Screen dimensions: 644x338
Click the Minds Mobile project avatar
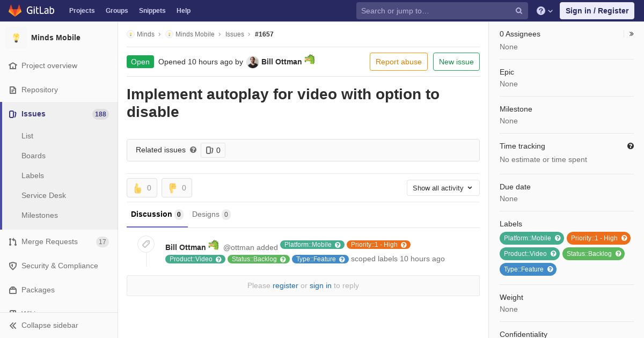point(16,38)
